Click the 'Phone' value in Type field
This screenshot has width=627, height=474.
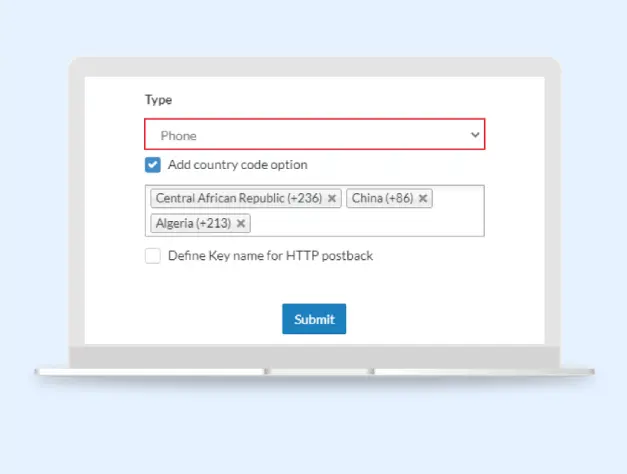pyautogui.click(x=178, y=134)
